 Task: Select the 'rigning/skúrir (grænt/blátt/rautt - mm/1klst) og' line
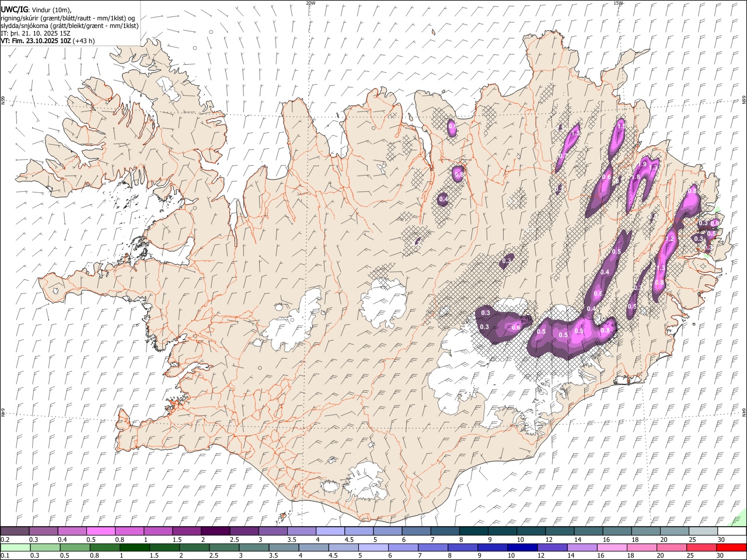(x=68, y=18)
